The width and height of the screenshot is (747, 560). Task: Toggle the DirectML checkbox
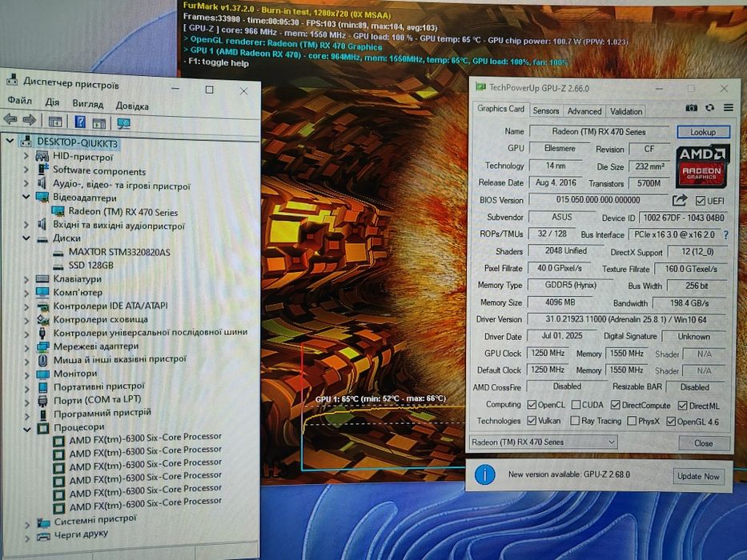coord(683,406)
